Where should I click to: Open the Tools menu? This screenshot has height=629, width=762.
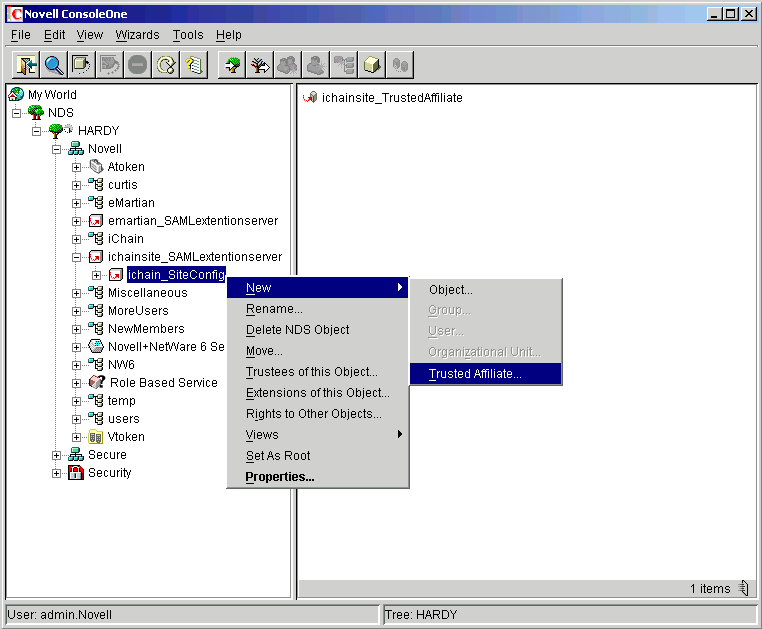188,35
